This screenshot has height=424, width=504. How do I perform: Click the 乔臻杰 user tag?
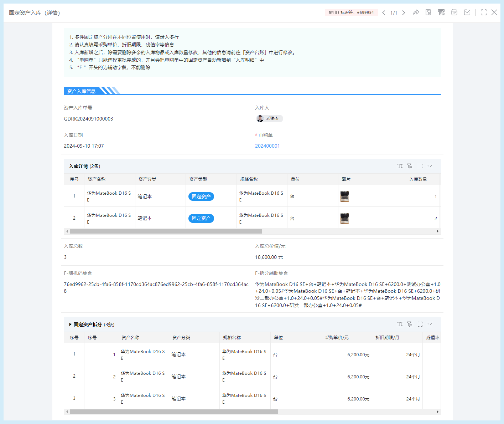click(269, 118)
